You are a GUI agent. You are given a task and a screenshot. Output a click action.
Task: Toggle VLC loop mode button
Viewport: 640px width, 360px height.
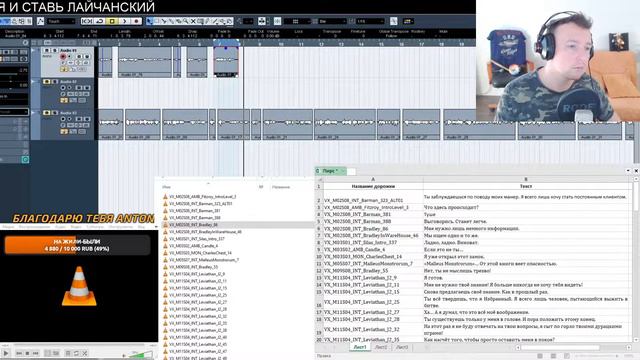click(x=76, y=353)
